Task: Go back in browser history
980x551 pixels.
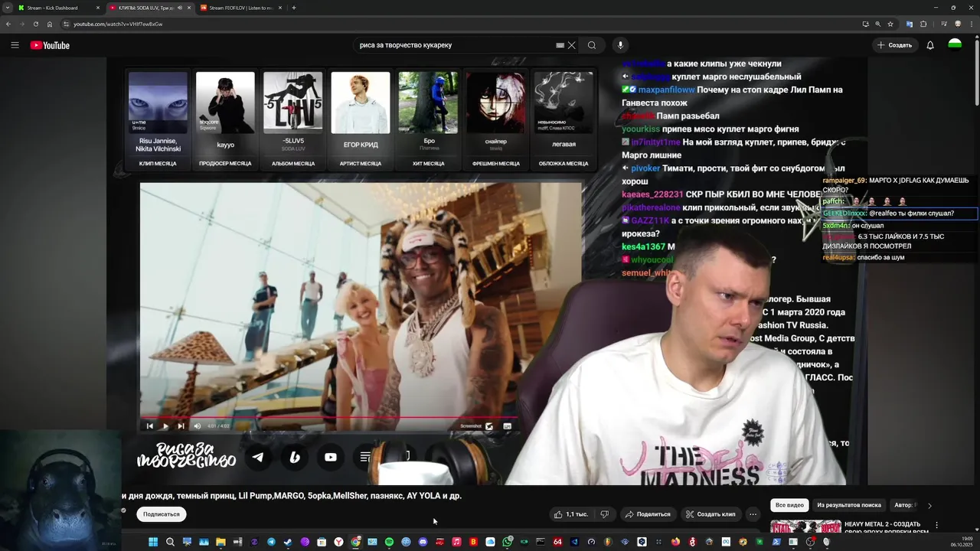Action: pyautogui.click(x=8, y=24)
